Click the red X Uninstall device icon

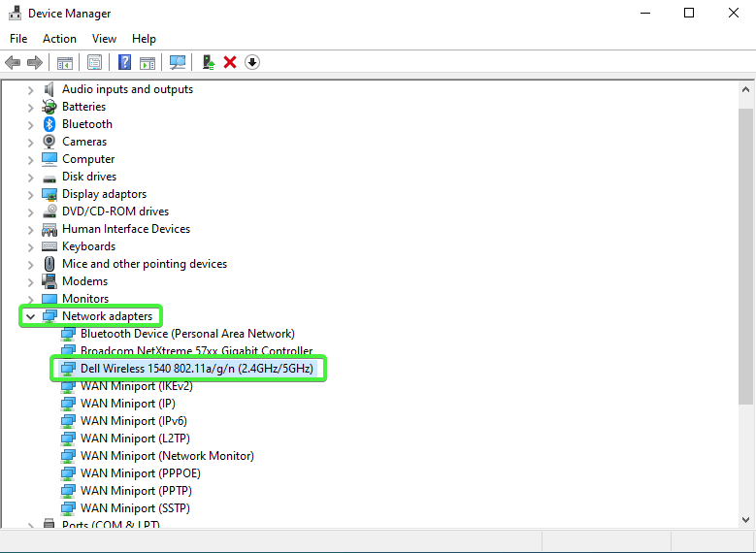coord(230,62)
